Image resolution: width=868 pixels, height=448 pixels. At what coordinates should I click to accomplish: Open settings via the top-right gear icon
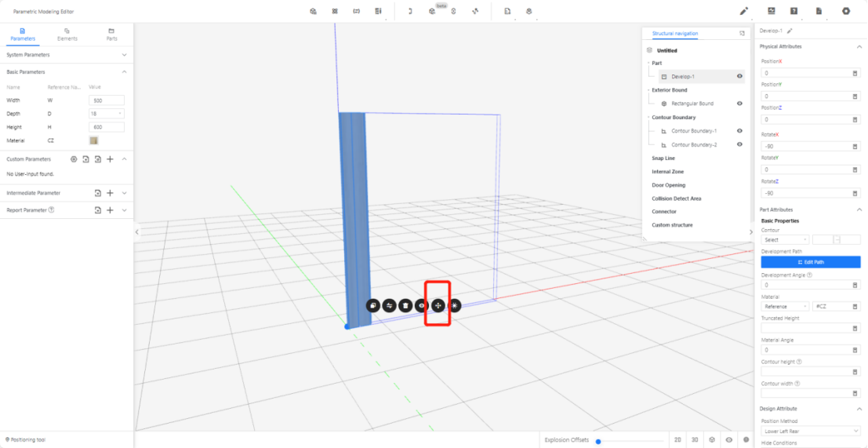[846, 11]
